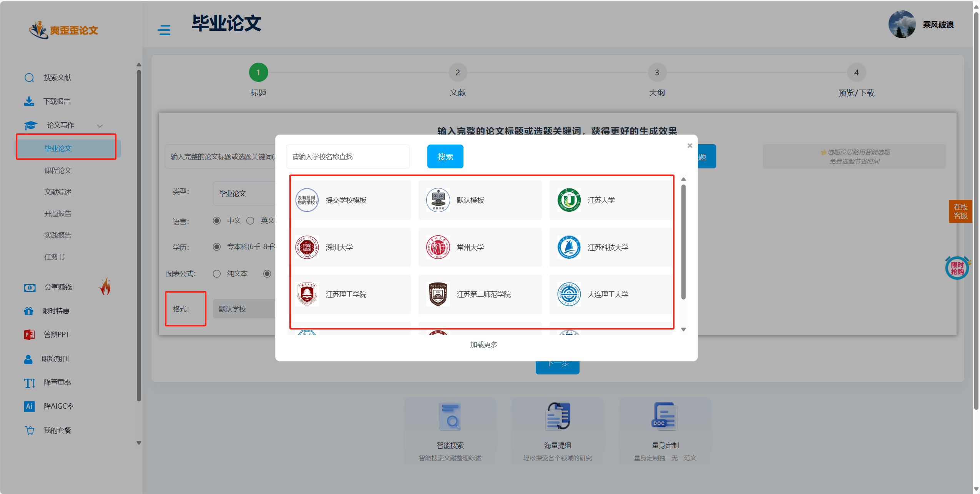The width and height of the screenshot is (980, 494).
Task: Collapse the 论文写作 sidebar section
Action: (100, 126)
